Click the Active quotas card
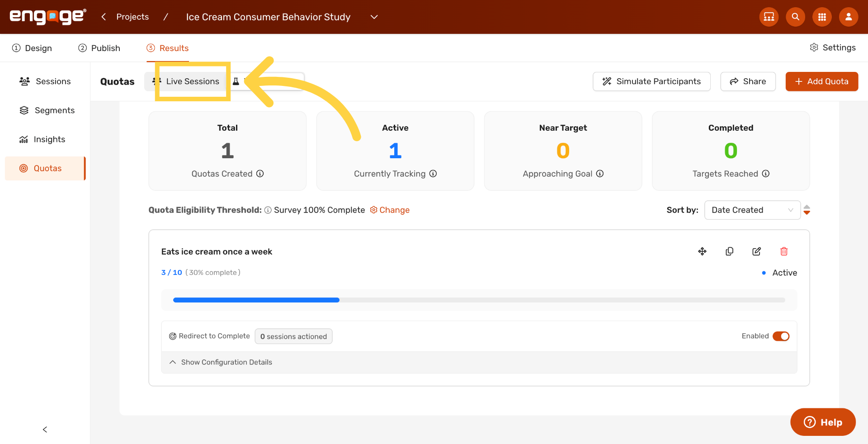The width and height of the screenshot is (868, 444). (395, 151)
